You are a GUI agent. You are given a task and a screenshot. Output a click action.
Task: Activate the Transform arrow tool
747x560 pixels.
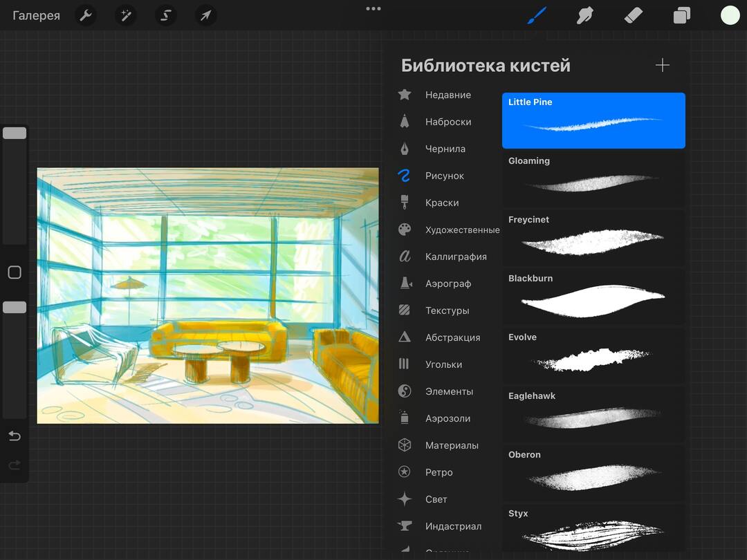tap(205, 15)
